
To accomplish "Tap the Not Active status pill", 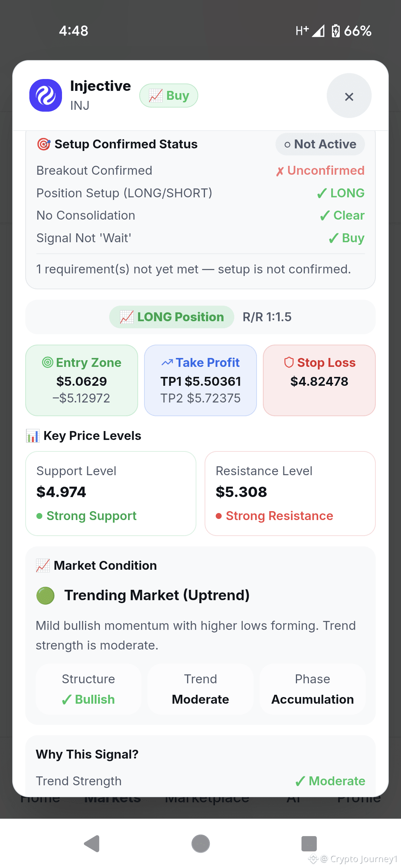I will coord(320,144).
